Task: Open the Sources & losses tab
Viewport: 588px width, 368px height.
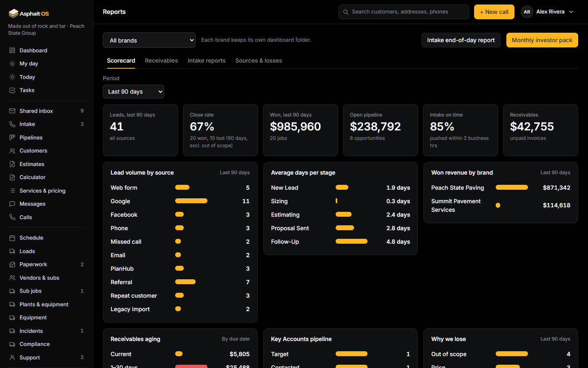Action: [x=258, y=61]
